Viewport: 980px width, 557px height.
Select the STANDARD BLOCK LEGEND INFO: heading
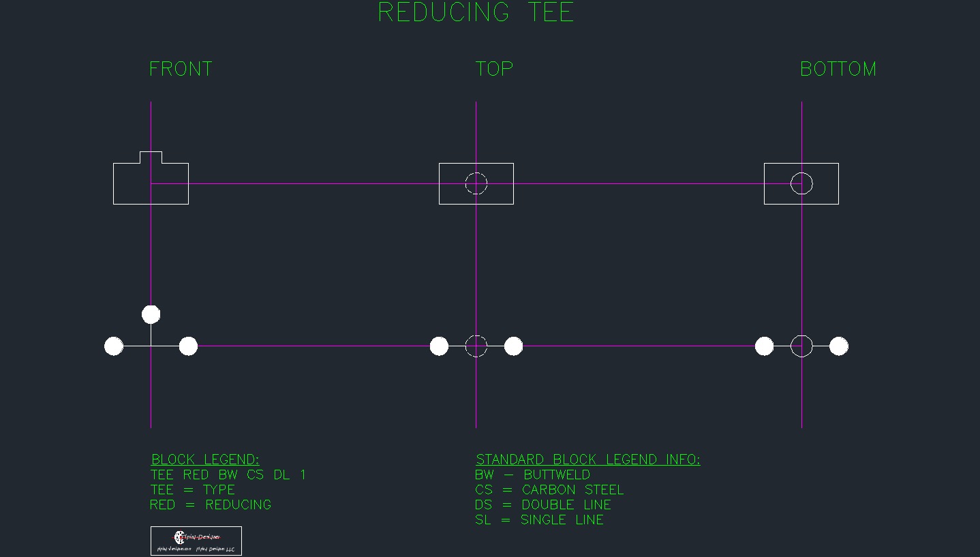[x=587, y=460]
